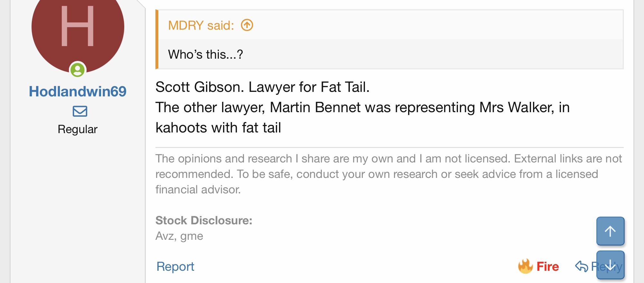644x283 pixels.
Task: Click the signature disclaimer paragraph
Action: tap(389, 174)
